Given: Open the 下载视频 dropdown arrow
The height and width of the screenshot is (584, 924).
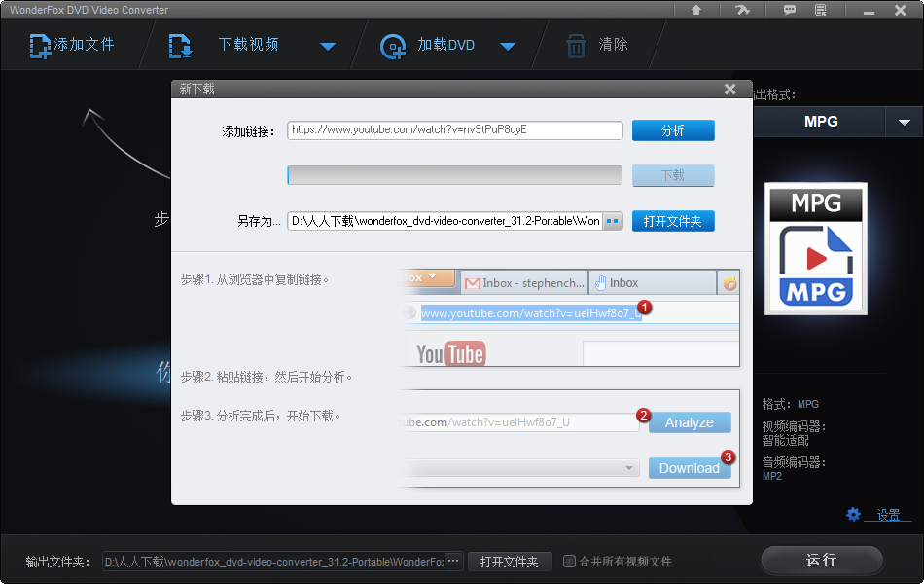Looking at the screenshot, I should [x=328, y=45].
